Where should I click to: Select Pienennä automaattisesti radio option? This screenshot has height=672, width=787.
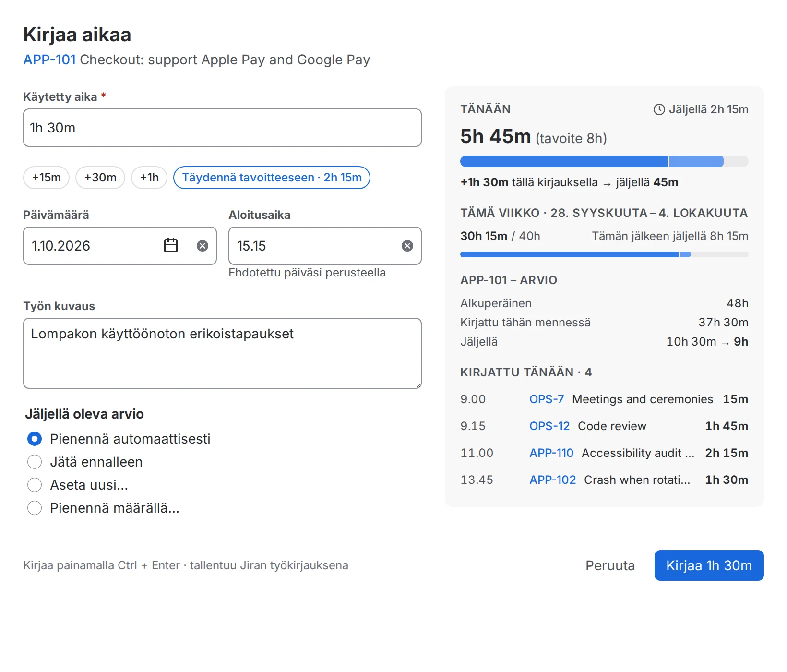[35, 439]
